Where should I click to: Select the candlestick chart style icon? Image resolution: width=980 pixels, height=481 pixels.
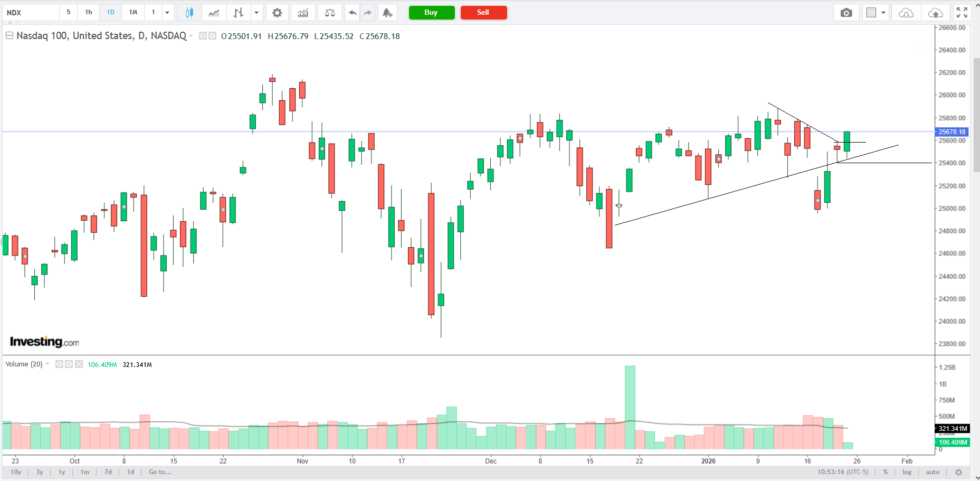click(x=189, y=13)
